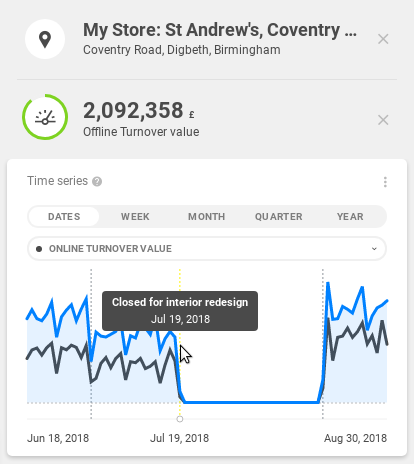
Task: Click the Closed for interior redesign tooltip
Action: 180,311
